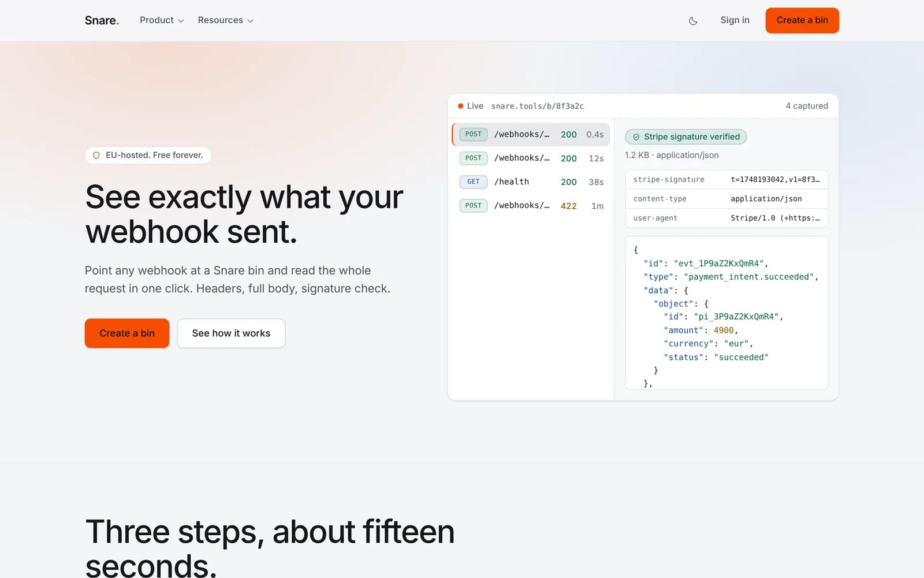Image resolution: width=924 pixels, height=578 pixels.
Task: Click Create a bin in the header
Action: (x=802, y=20)
